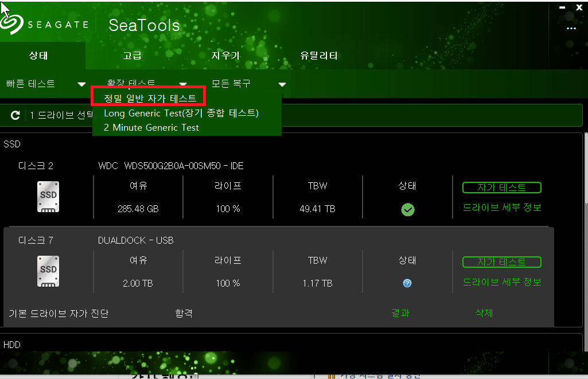Click the blue question mark status of 디스크 7

tap(407, 283)
